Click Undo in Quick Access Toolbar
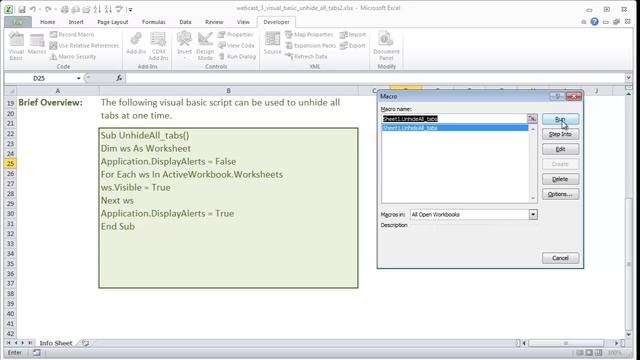The height and width of the screenshot is (360, 640). (x=33, y=9)
